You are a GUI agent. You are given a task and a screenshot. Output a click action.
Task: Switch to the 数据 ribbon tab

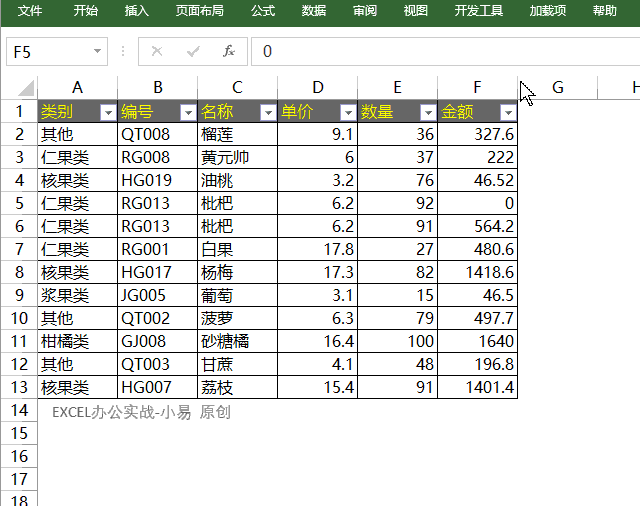[314, 11]
